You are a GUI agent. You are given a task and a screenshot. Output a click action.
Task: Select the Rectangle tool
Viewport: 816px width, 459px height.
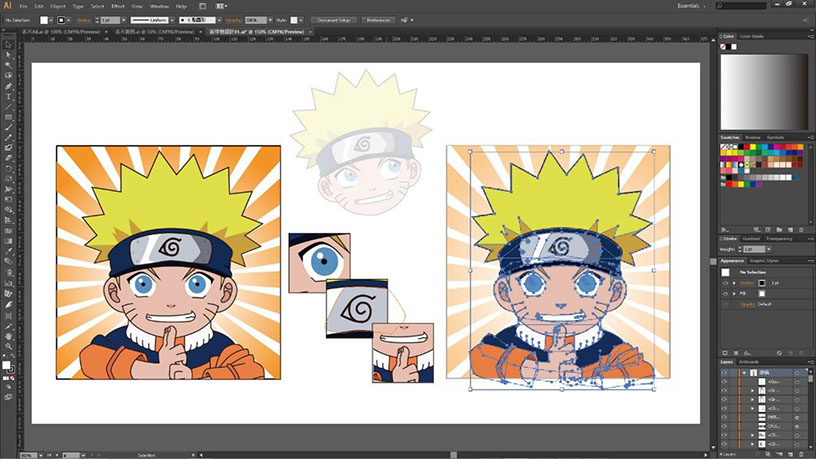point(7,117)
